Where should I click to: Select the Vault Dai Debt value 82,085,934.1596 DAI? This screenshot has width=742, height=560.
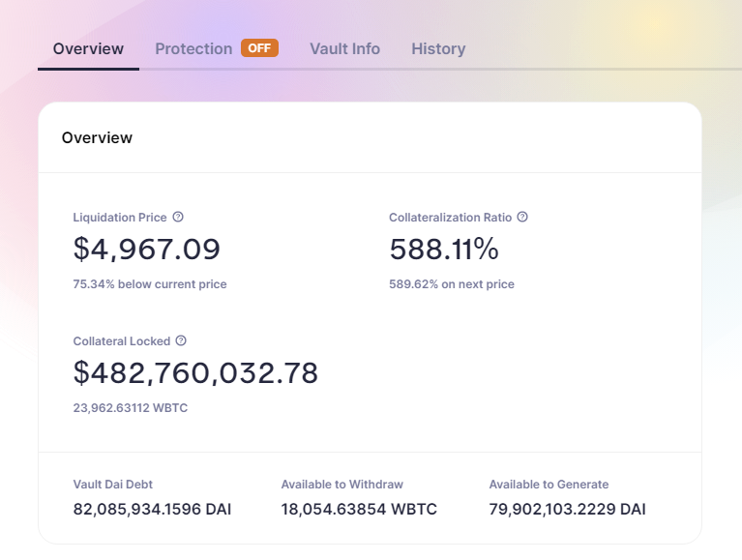(152, 509)
